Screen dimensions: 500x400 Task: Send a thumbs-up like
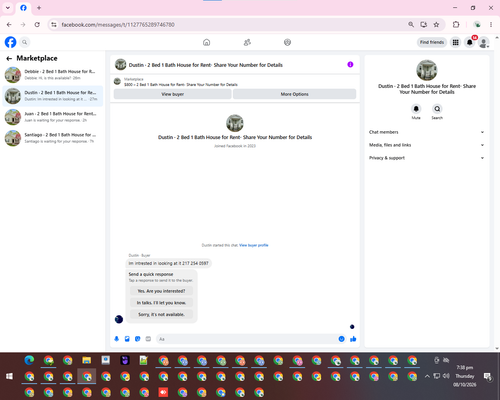(353, 339)
